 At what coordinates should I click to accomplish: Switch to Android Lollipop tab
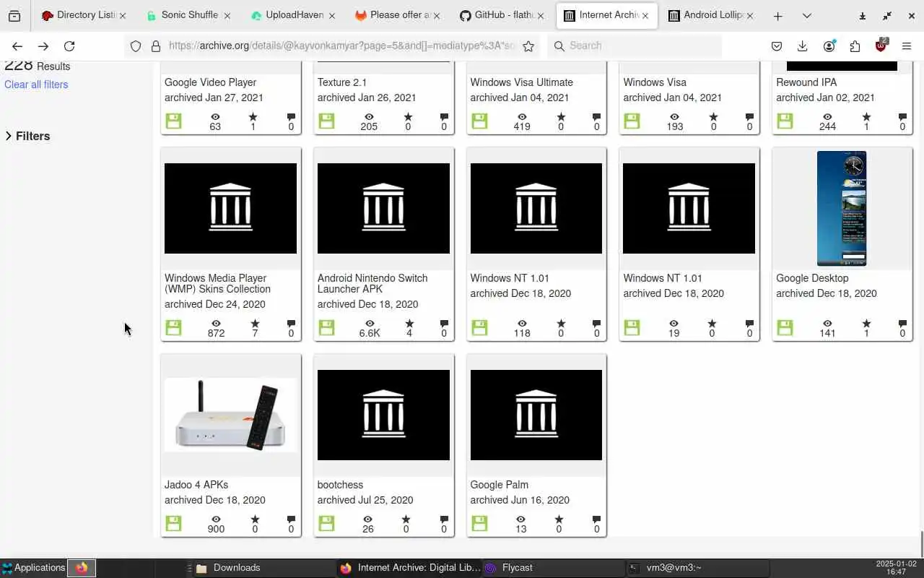[711, 15]
